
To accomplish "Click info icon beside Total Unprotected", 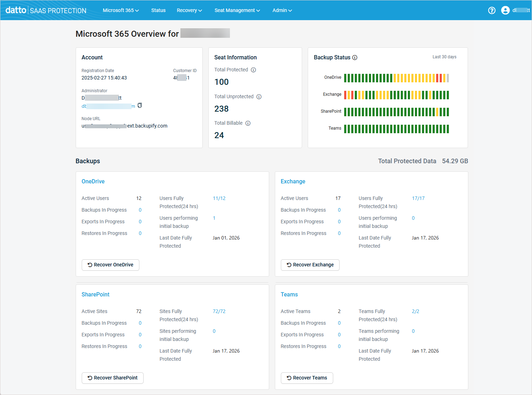I will tap(259, 97).
